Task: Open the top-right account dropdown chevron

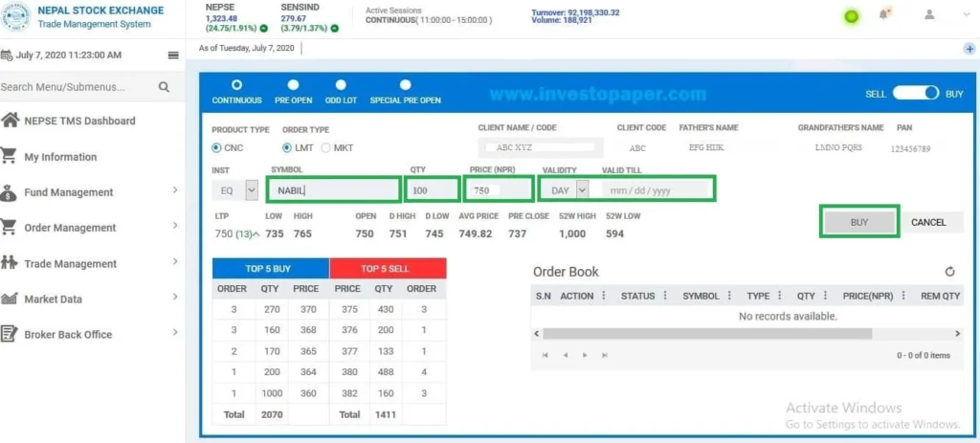Action: coord(968,14)
